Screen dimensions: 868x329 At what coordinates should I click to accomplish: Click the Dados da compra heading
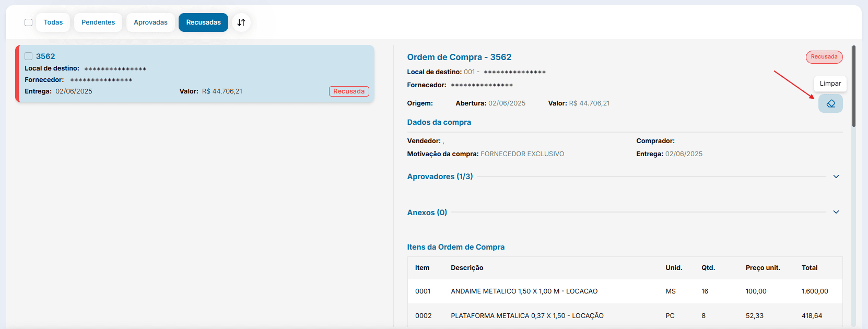pos(439,122)
